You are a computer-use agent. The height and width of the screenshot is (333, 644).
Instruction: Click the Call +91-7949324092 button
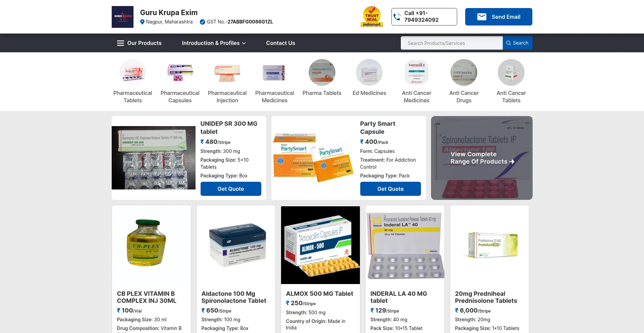(x=424, y=17)
